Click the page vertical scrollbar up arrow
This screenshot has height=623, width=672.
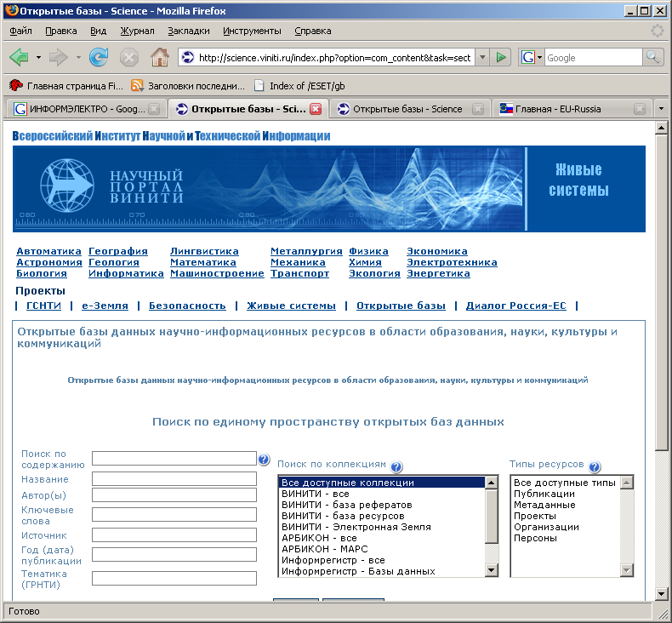coord(661,128)
